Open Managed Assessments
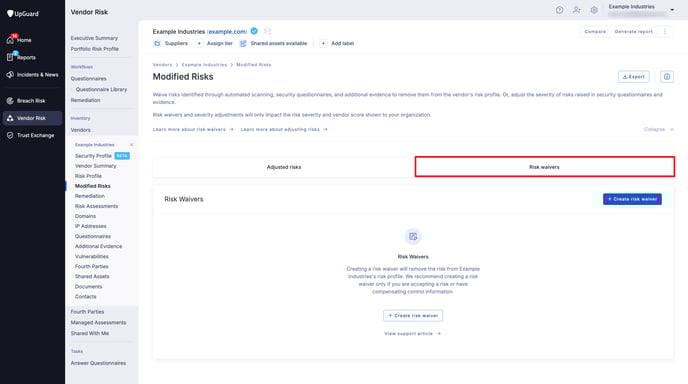The width and height of the screenshot is (688, 384). pyautogui.click(x=98, y=323)
